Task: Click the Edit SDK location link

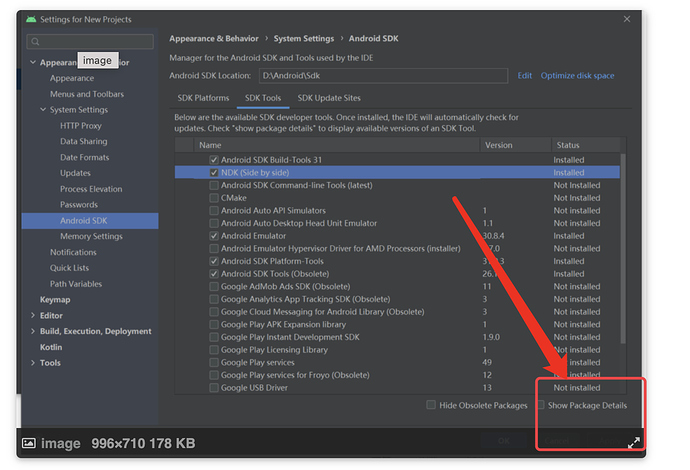Action: pos(525,76)
